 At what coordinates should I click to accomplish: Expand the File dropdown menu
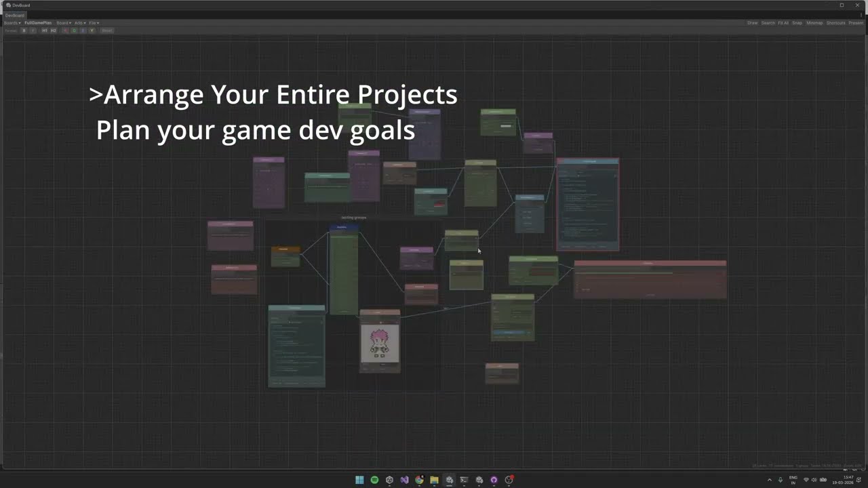[x=94, y=23]
